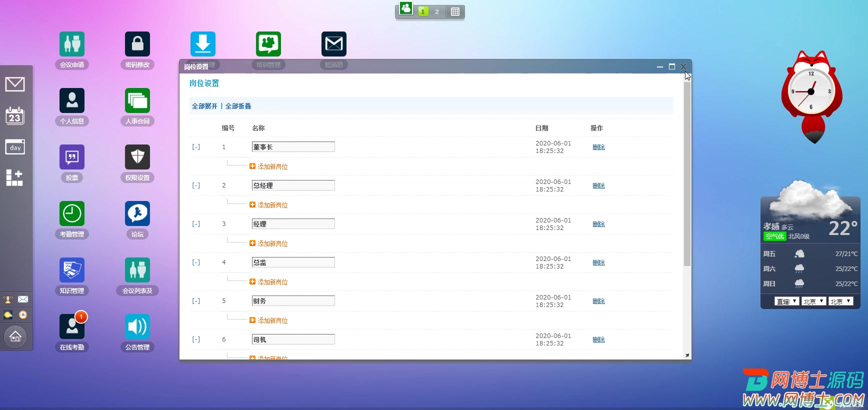Open the 权限设置 shield icon
This screenshot has width=868, height=410.
click(137, 157)
